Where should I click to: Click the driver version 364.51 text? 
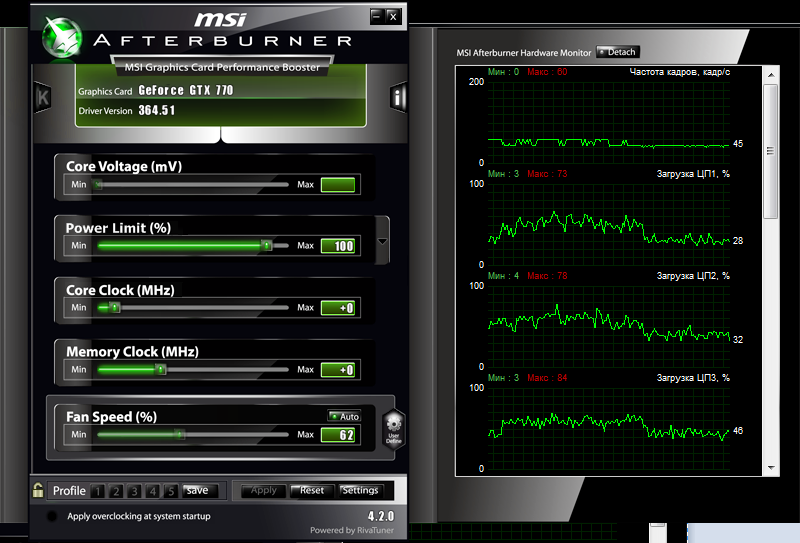[x=157, y=110]
